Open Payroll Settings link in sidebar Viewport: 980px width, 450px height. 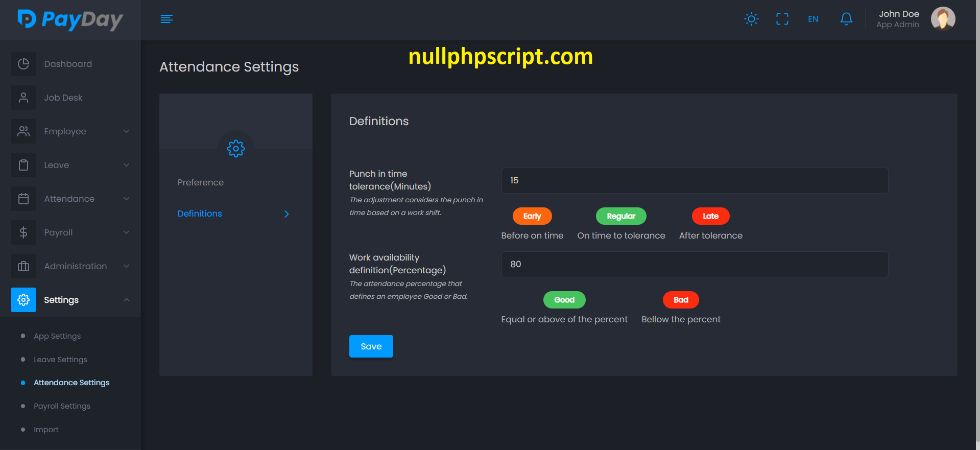click(x=62, y=406)
